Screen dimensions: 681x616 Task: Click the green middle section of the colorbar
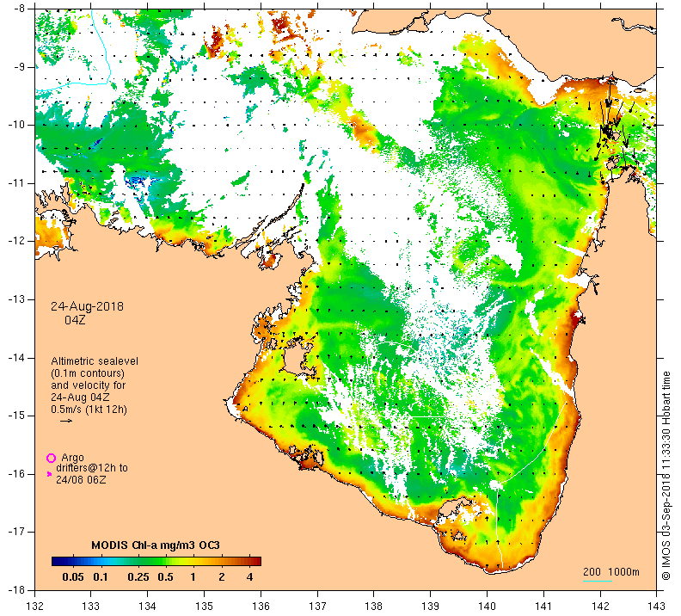[152, 561]
